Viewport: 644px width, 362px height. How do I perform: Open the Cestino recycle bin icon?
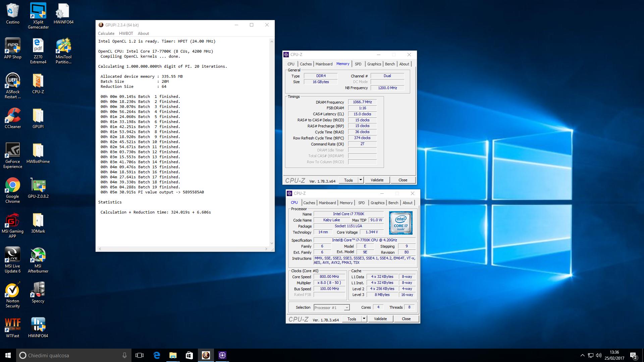pos(12,14)
